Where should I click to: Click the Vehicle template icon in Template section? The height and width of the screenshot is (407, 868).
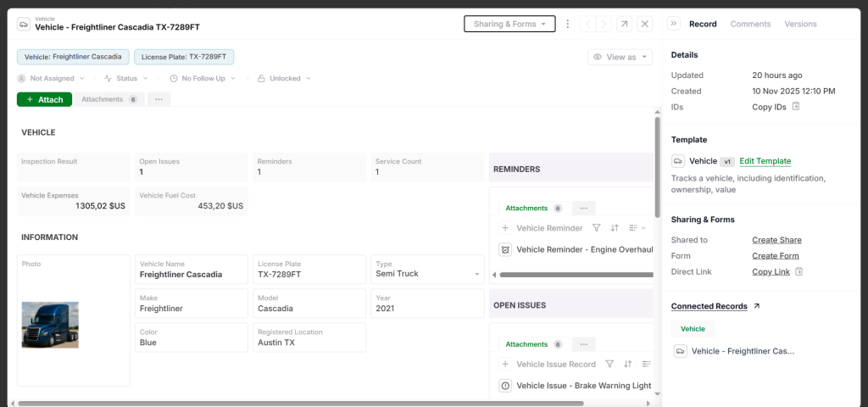[678, 161]
